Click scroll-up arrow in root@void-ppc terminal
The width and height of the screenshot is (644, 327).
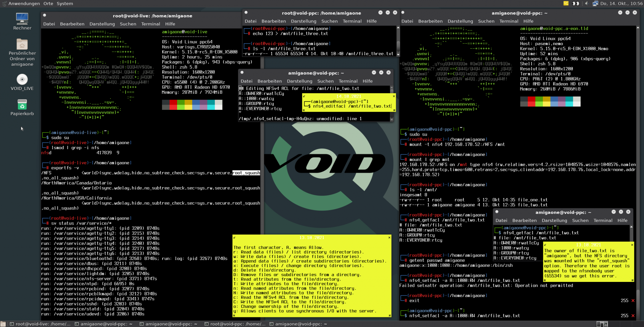[398, 28]
